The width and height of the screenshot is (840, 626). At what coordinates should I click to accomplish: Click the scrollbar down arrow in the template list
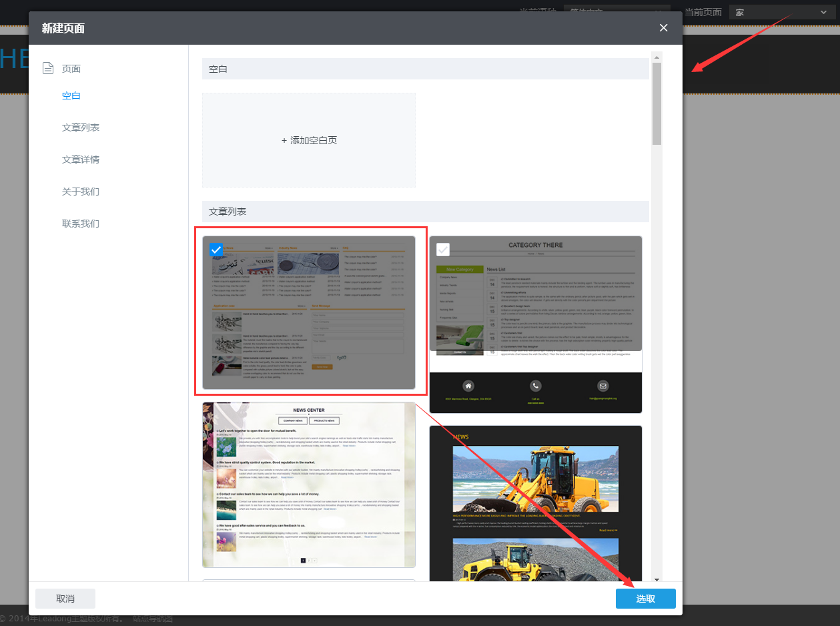pyautogui.click(x=657, y=579)
